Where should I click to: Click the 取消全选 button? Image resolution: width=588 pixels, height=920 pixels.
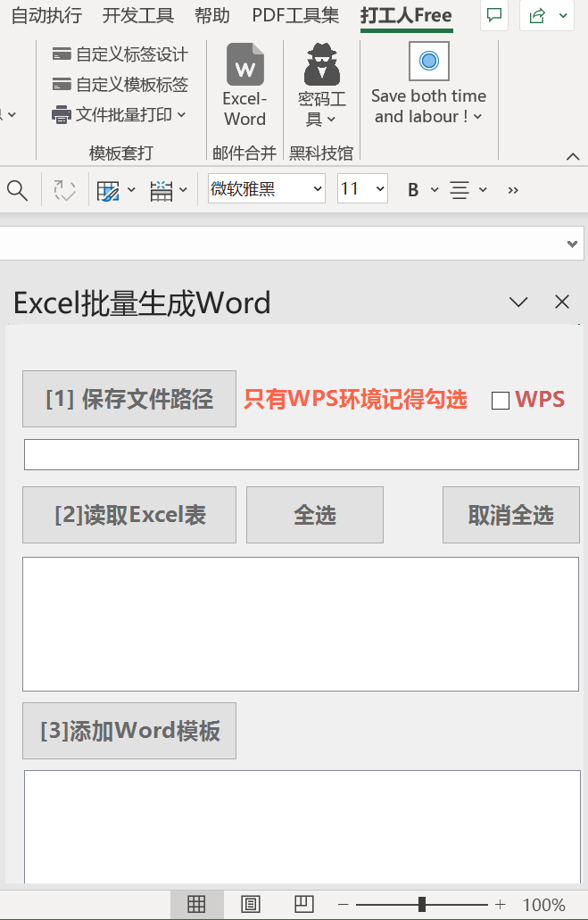[x=510, y=515]
